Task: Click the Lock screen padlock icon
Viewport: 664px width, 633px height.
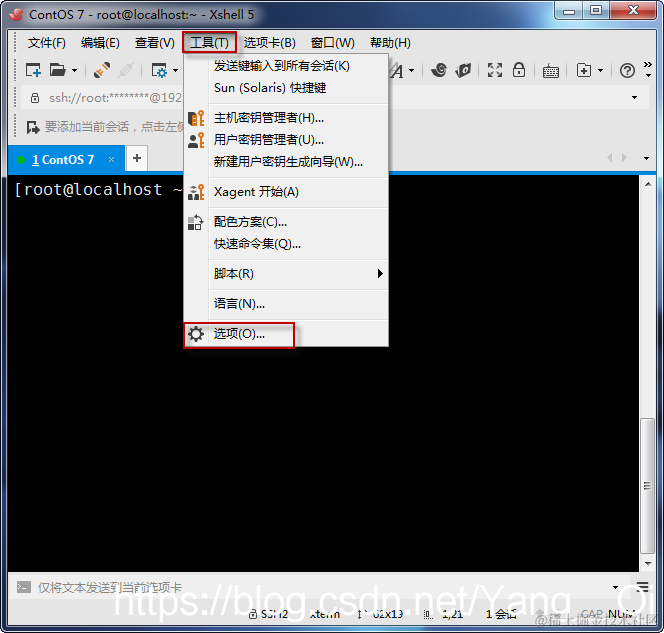Action: (x=519, y=70)
